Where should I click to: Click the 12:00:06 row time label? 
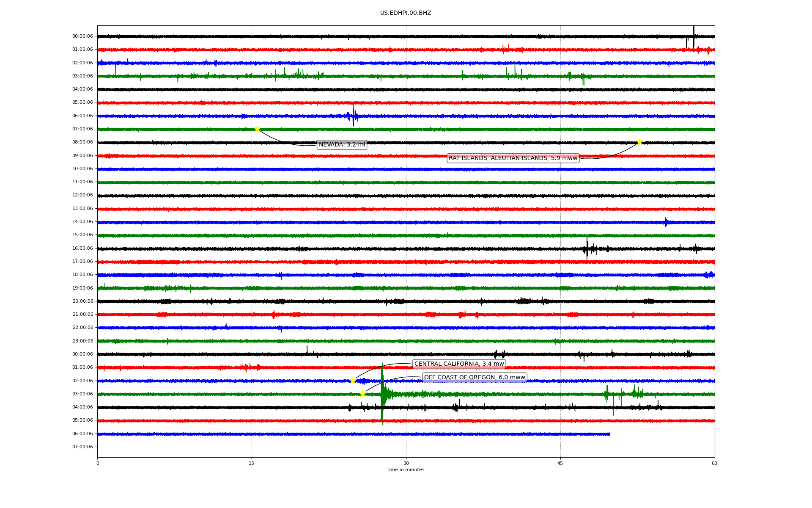[x=82, y=195]
